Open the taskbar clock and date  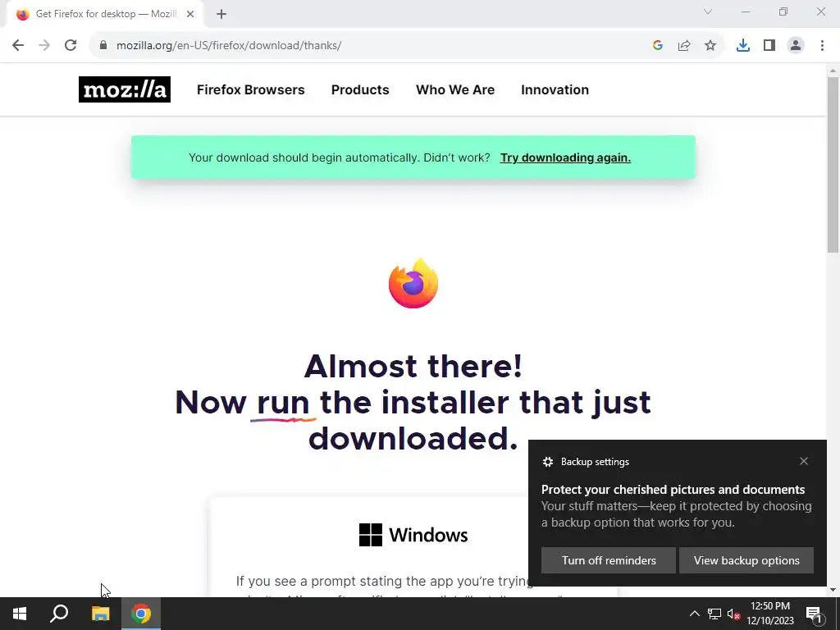point(770,614)
